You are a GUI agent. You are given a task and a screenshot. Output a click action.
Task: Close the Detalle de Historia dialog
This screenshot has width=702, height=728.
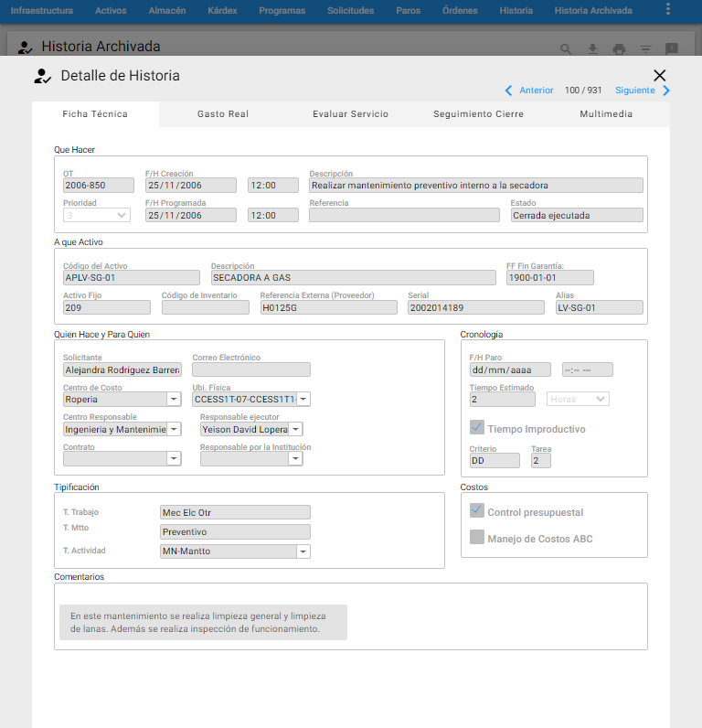coord(659,75)
